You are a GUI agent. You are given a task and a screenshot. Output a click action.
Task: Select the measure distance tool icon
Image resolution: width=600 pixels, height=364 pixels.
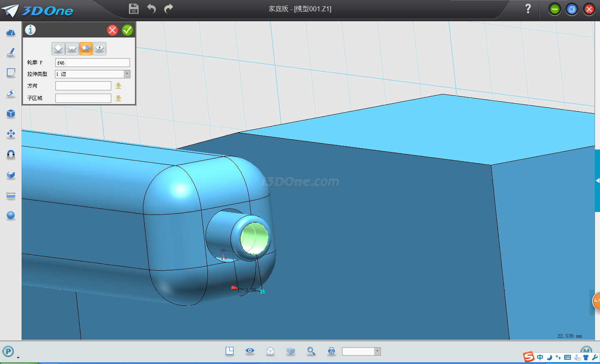(11, 195)
